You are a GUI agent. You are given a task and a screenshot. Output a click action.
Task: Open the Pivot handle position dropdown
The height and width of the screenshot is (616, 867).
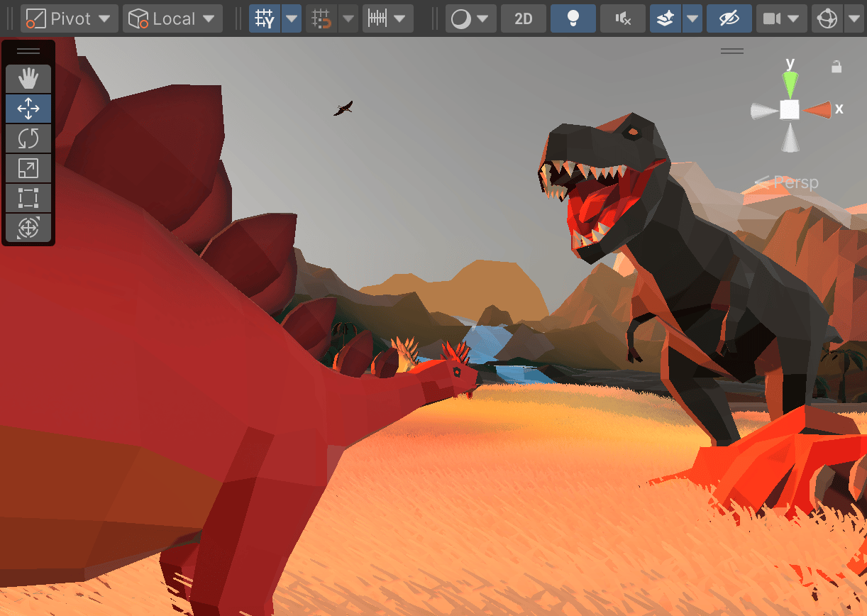(x=70, y=18)
